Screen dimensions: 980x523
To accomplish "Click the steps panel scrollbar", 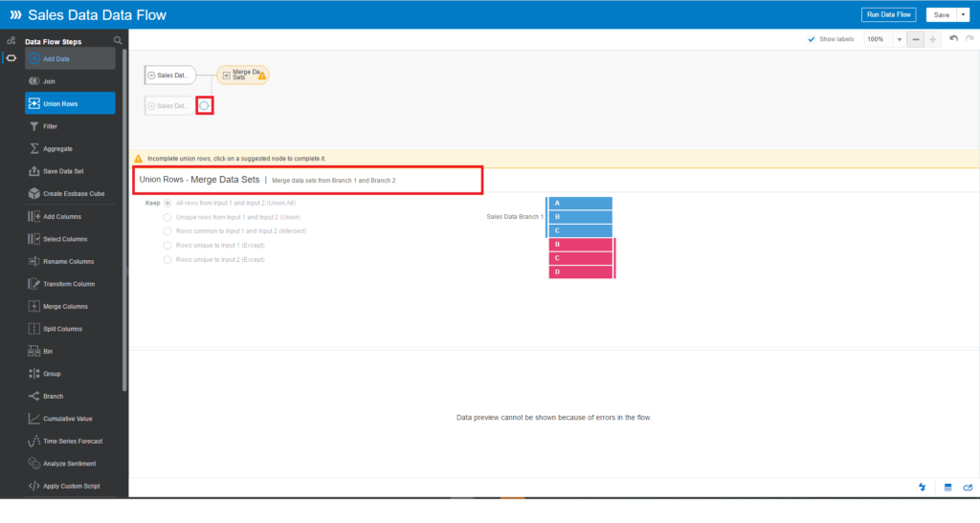I will [124, 218].
